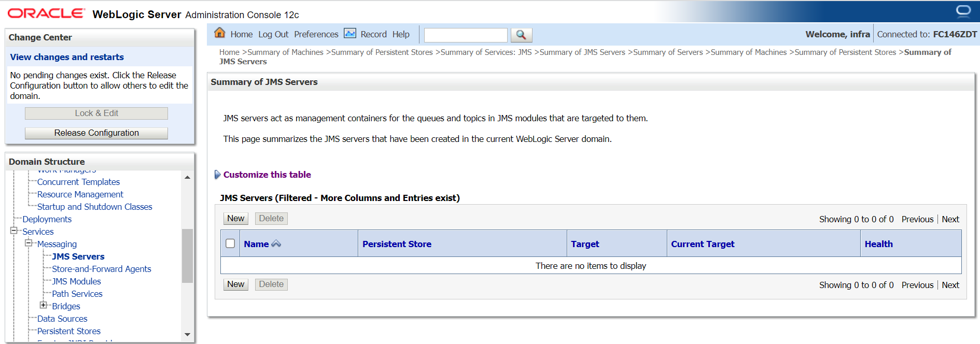This screenshot has width=980, height=344.
Task: Click the magnifier search button
Action: click(521, 35)
